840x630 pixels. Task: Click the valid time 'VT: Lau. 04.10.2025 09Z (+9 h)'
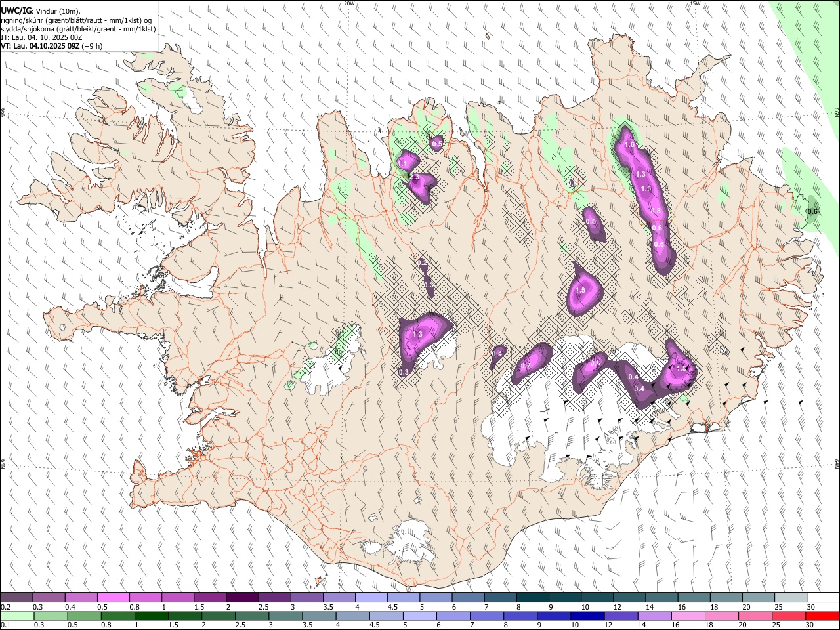point(52,46)
